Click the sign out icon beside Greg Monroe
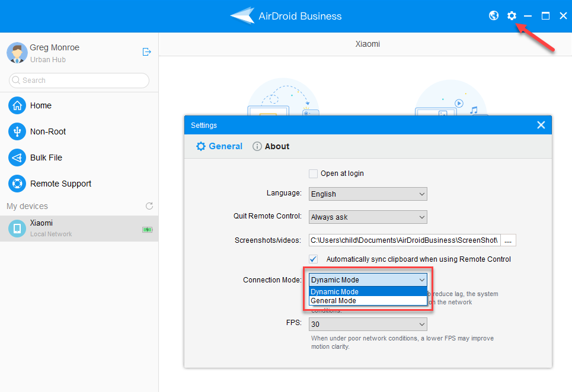Screen dimensions: 572x392 [x=146, y=52]
